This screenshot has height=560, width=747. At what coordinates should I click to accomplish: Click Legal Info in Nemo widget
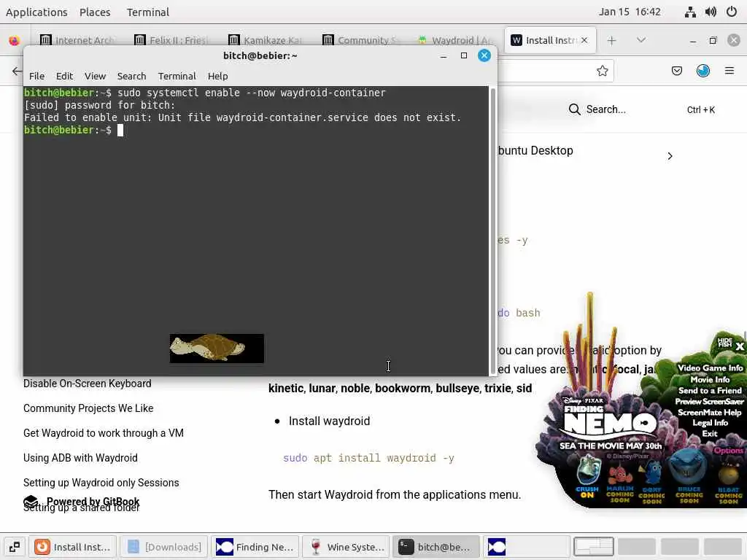710,423
